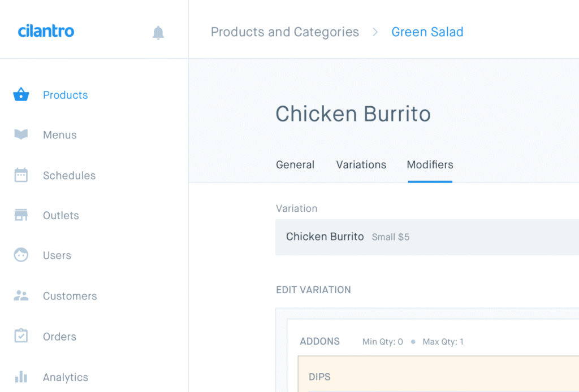Go to Products and Categories breadcrumb
Image resolution: width=579 pixels, height=392 pixels.
pyautogui.click(x=285, y=32)
